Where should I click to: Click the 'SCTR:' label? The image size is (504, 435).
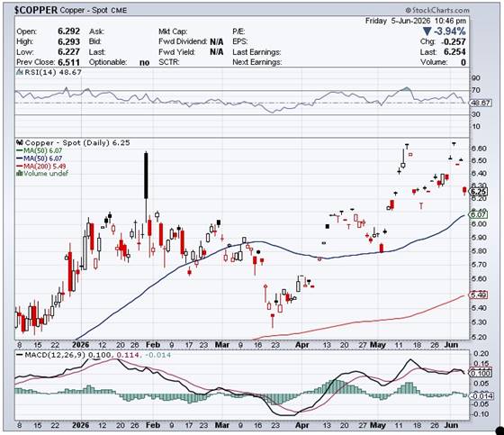[x=168, y=62]
